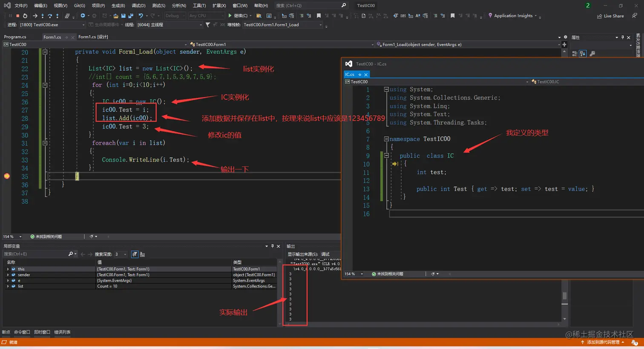Expand the 'sender' variable row
644x349 pixels.
(x=8, y=275)
